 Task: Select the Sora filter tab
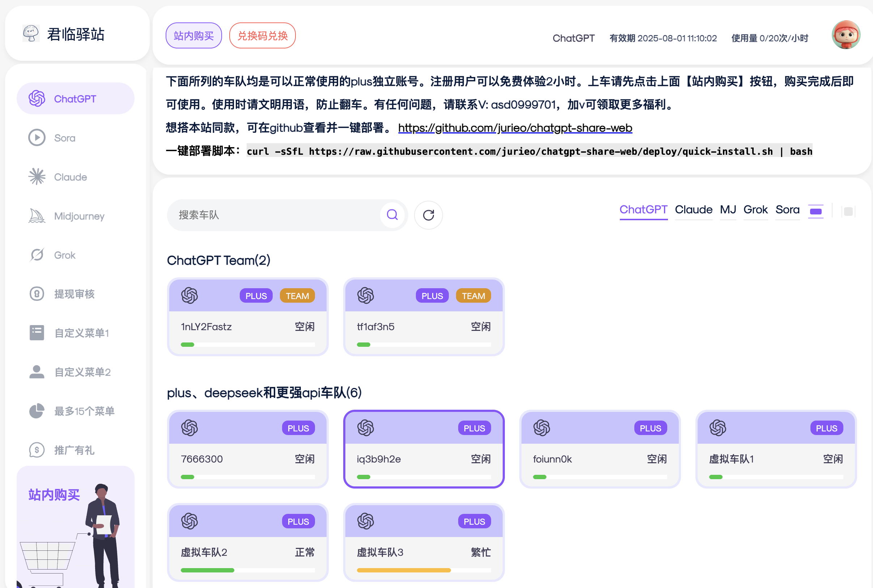click(787, 210)
